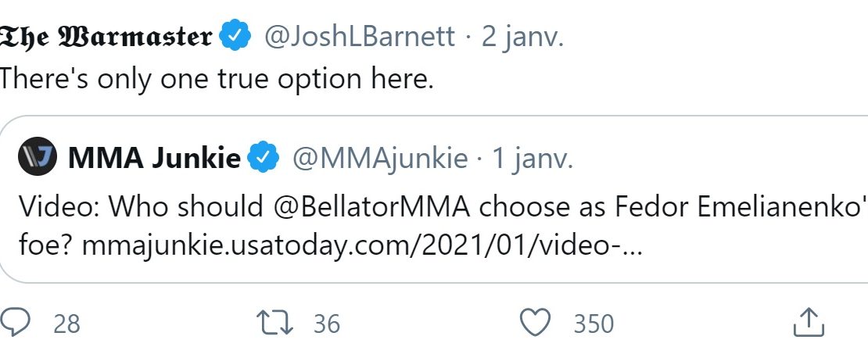Open MMA Junkie display name
The width and height of the screenshot is (868, 354).
pos(155,159)
